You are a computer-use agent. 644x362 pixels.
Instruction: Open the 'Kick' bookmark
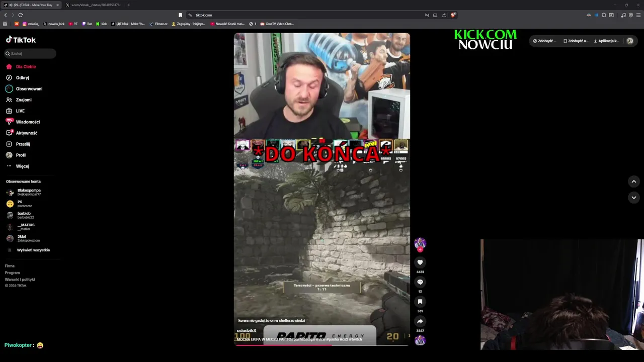pos(102,24)
